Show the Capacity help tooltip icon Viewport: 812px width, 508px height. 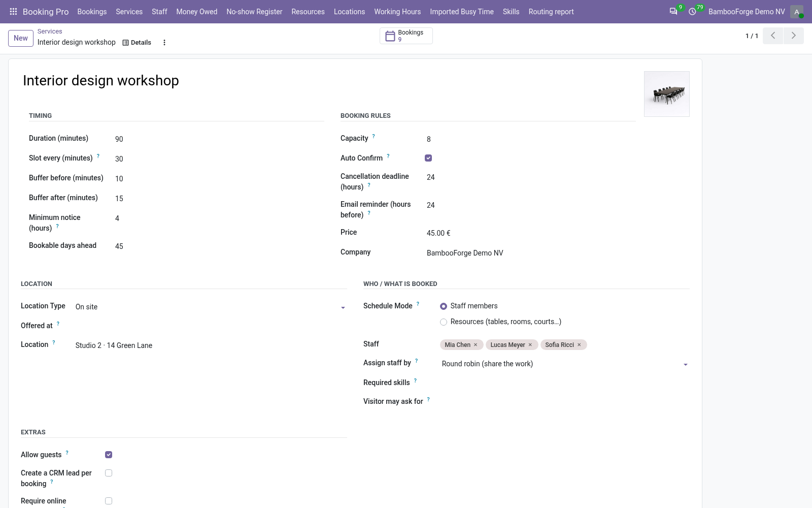[374, 136]
